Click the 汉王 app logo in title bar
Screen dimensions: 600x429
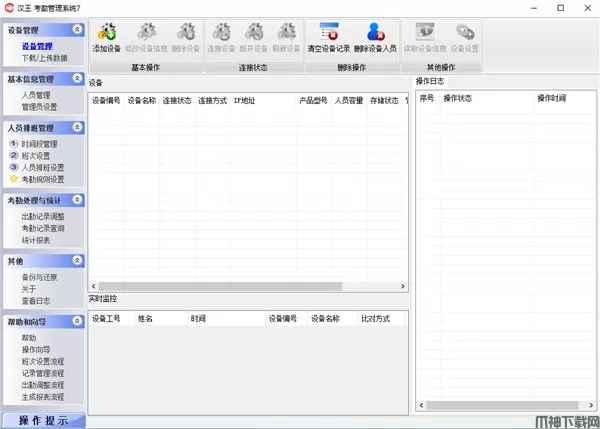9,8
